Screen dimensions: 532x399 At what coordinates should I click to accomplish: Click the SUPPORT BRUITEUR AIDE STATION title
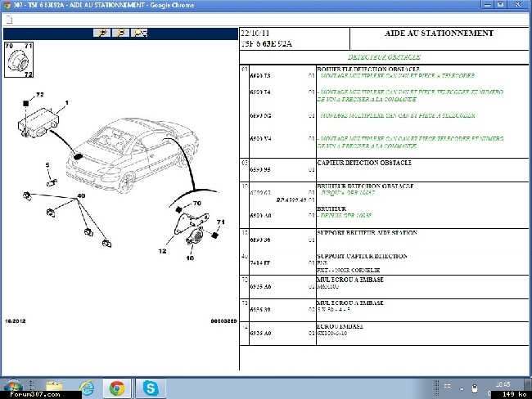click(367, 233)
